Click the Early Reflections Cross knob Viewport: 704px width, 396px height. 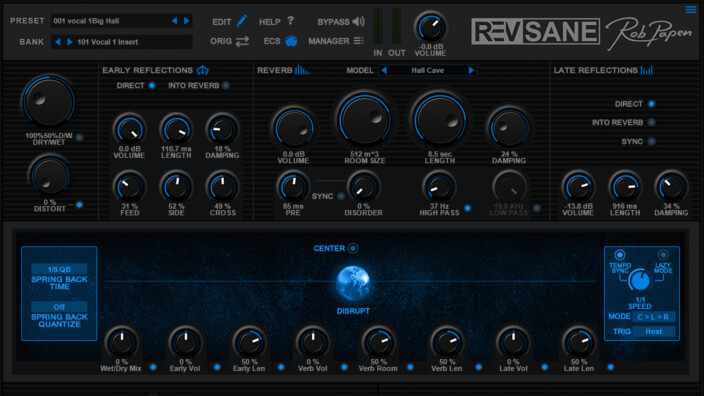[x=222, y=187]
